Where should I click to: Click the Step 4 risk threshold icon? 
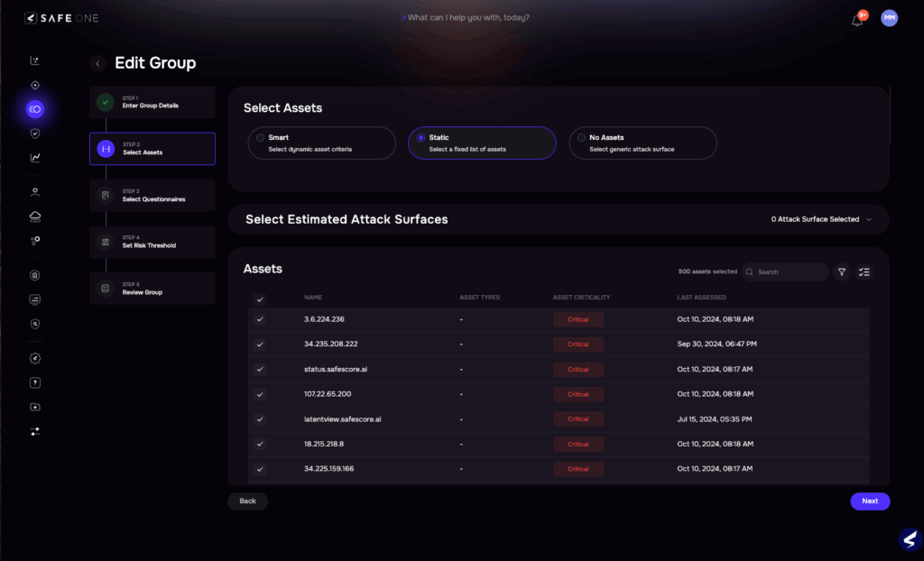pyautogui.click(x=106, y=242)
